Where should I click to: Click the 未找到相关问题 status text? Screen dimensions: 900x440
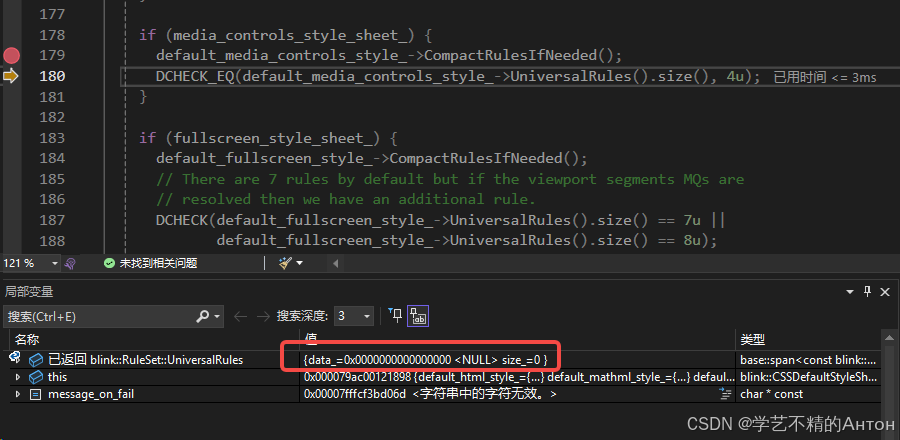pyautogui.click(x=158, y=263)
